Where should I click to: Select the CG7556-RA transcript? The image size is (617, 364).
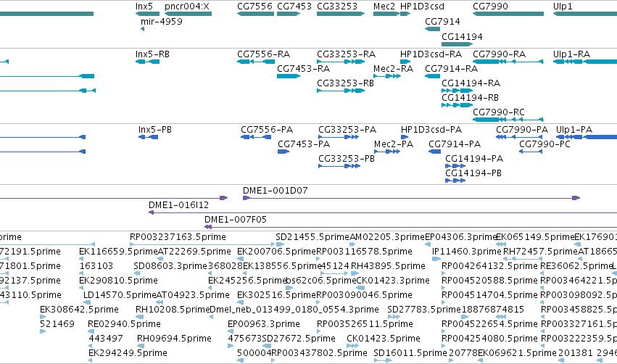[255, 62]
